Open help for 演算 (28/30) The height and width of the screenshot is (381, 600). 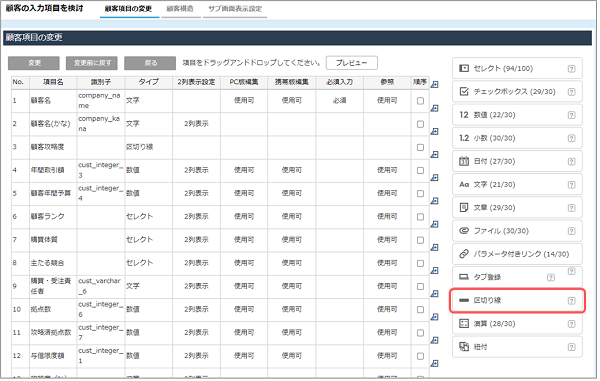click(x=571, y=324)
